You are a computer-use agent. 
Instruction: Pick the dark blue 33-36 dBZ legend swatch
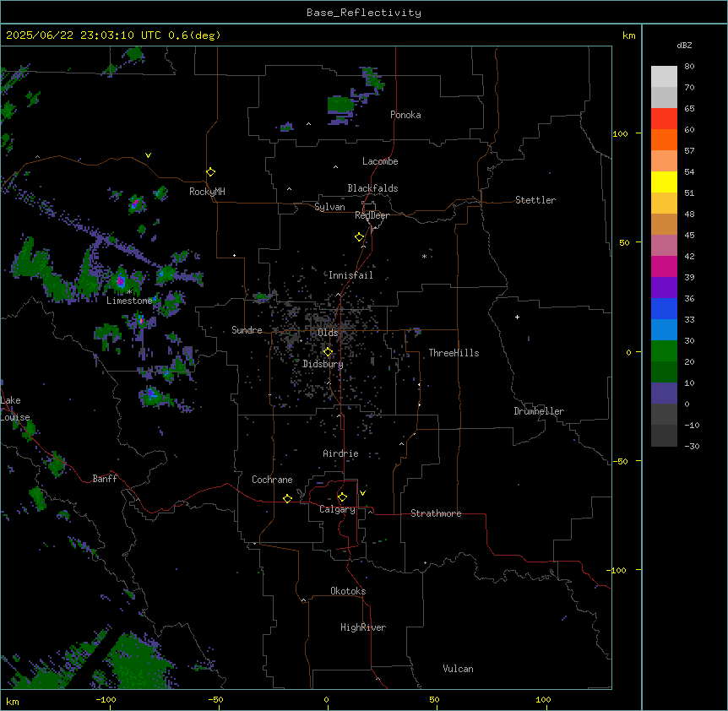[x=664, y=308]
